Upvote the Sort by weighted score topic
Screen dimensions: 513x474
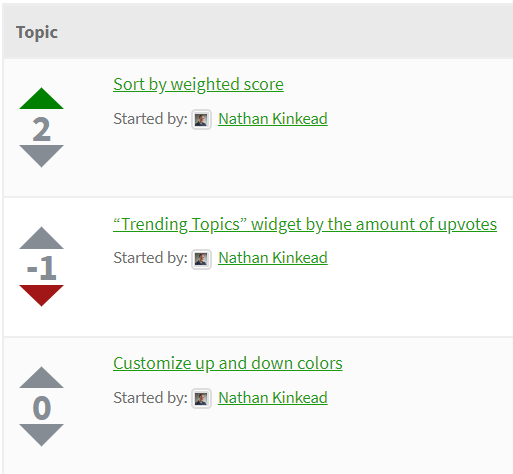coord(41,98)
